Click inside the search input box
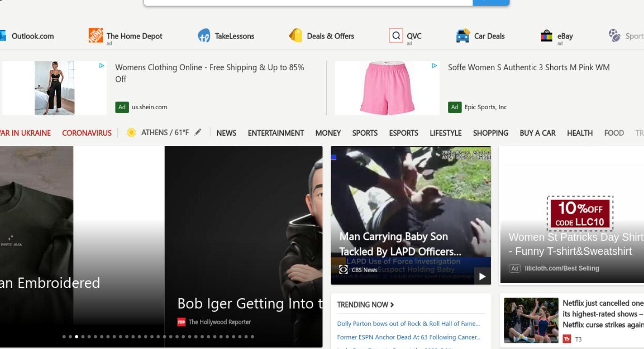The width and height of the screenshot is (644, 349). 308,2
